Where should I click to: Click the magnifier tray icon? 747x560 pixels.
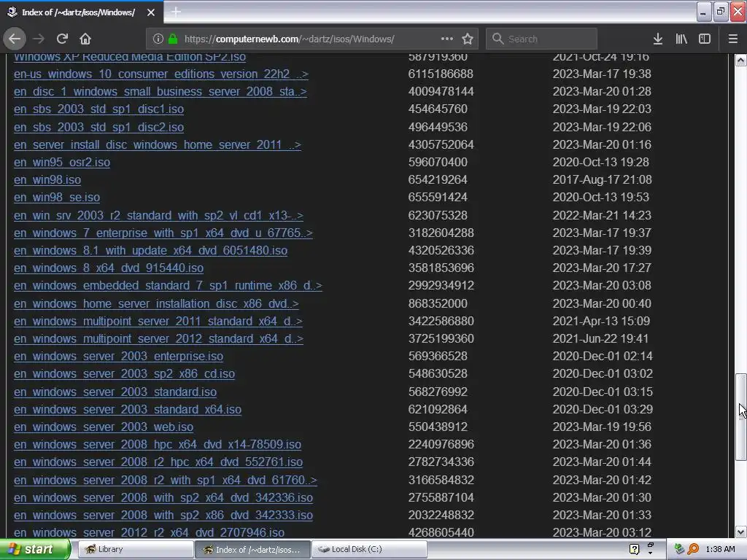click(693, 549)
